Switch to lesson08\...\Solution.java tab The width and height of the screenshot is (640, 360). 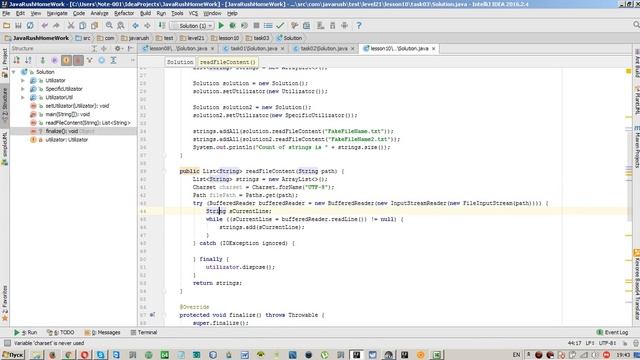pos(178,49)
